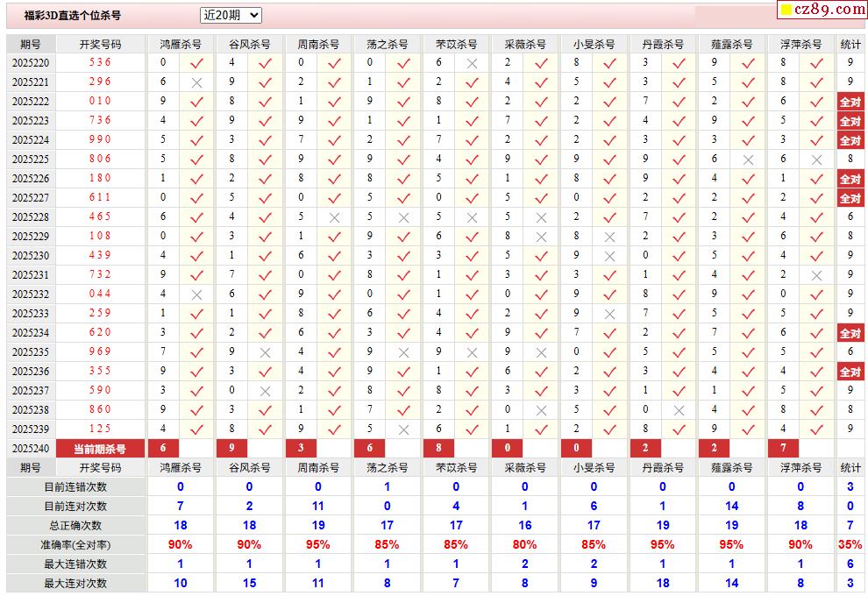868x596 pixels.
Task: Click the 谷风杀号 red 9 in row 2025240
Action: (231, 448)
